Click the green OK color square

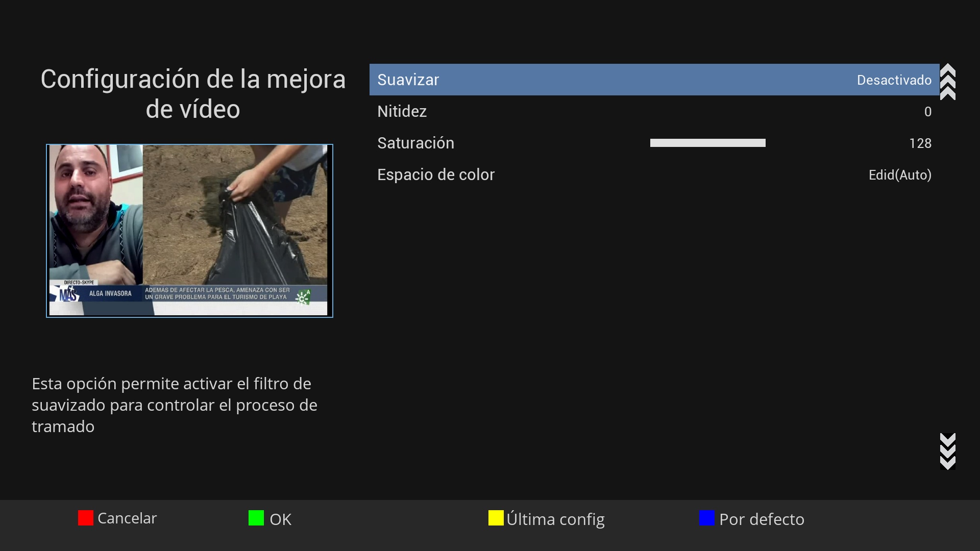[x=256, y=518]
